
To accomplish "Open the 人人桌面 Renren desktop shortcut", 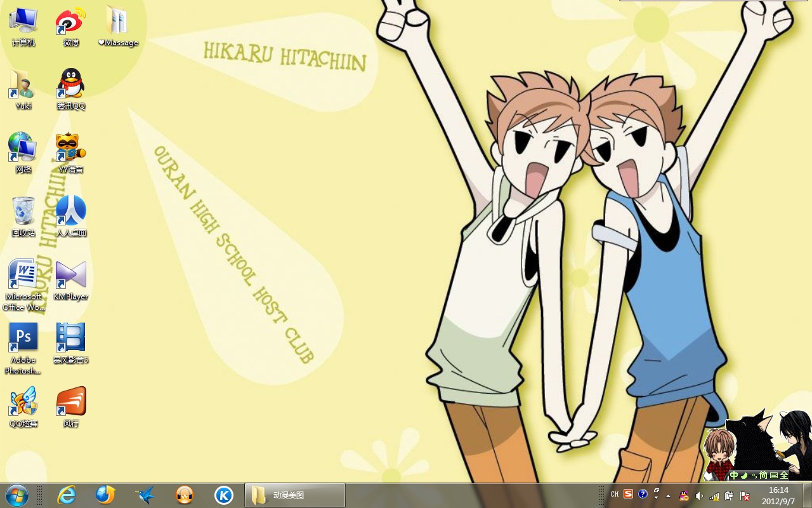I will tap(71, 217).
